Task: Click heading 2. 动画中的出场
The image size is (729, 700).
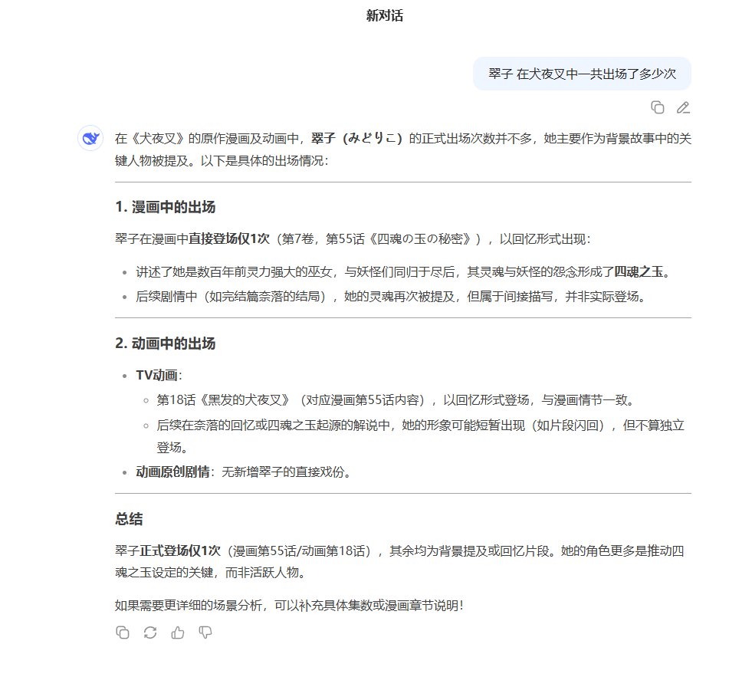Action: (x=165, y=343)
